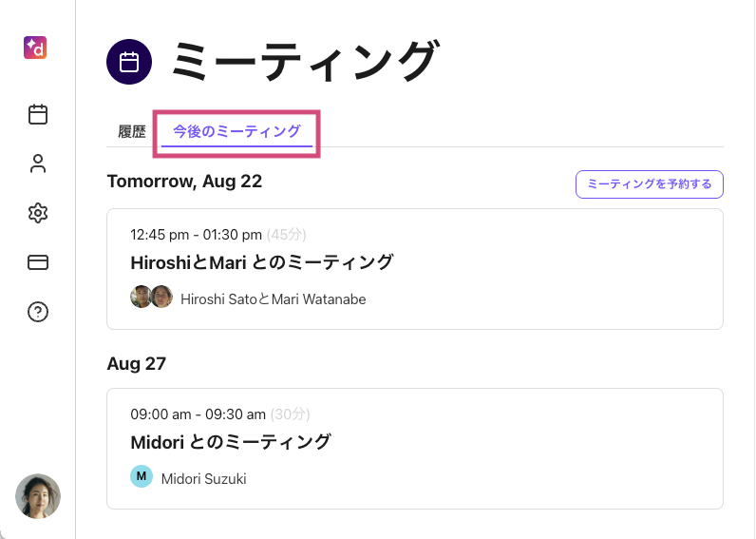
Task: Open the settings gear icon
Action: point(38,213)
